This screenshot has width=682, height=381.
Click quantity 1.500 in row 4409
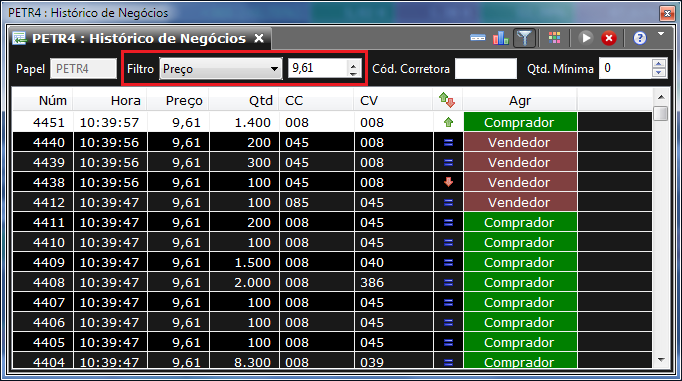tap(244, 262)
